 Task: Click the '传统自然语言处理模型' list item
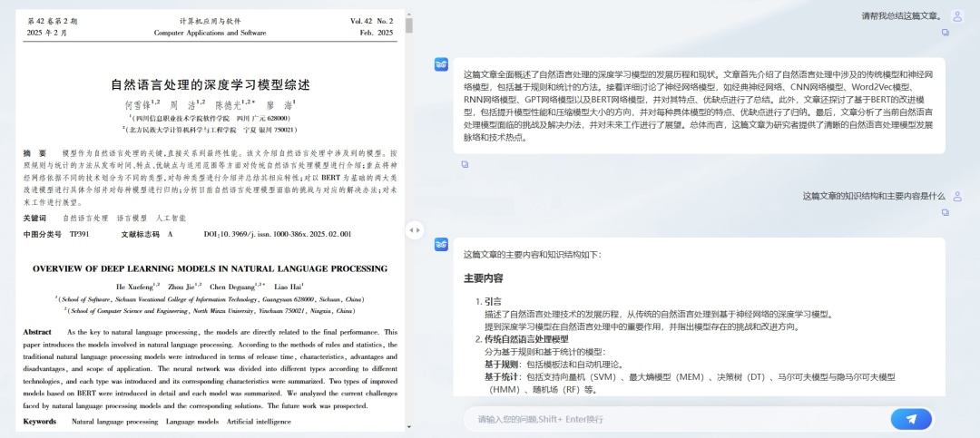(x=526, y=339)
